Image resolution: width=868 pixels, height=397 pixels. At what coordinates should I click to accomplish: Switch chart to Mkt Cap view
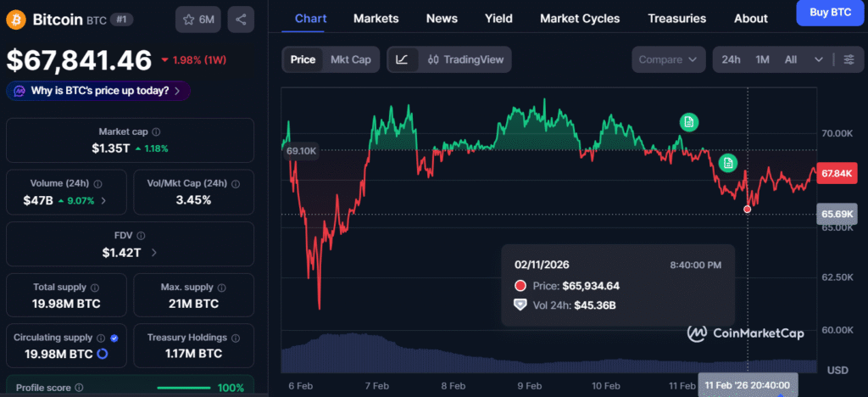pos(350,59)
